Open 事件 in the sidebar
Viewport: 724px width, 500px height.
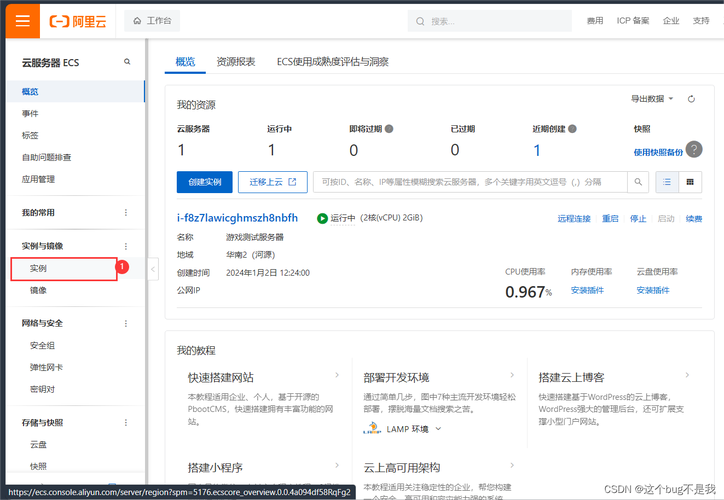[30, 114]
